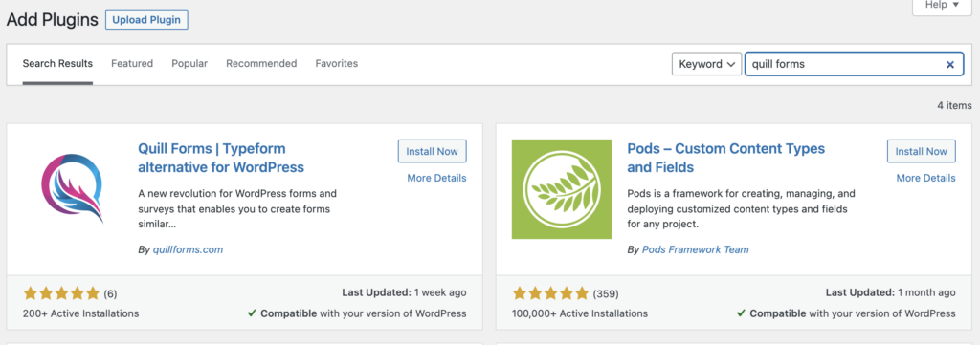Viewport: 980px width, 345px height.
Task: Click the Add Plugins page heading
Action: click(x=53, y=20)
